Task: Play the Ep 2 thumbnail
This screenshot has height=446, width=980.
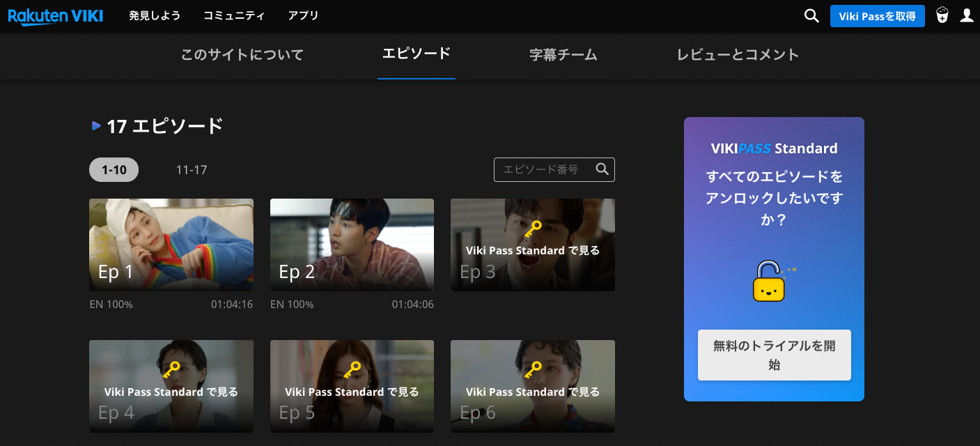Action: click(352, 245)
